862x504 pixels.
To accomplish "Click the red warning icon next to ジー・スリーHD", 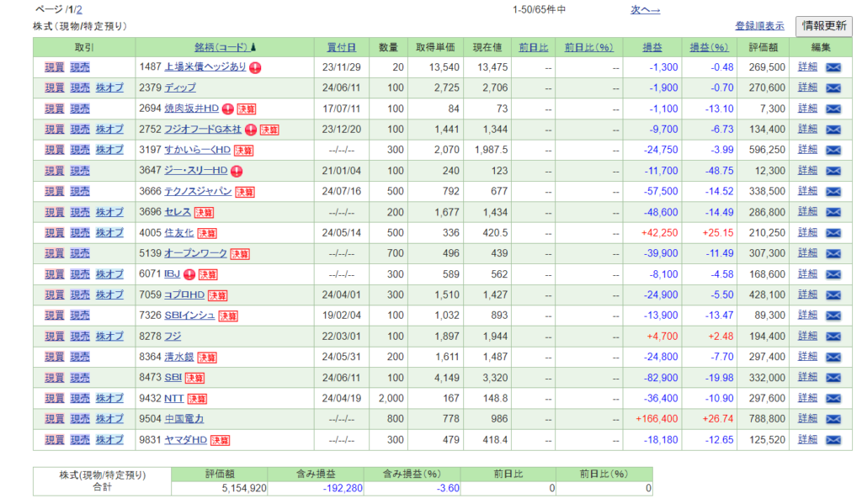I will (x=236, y=171).
